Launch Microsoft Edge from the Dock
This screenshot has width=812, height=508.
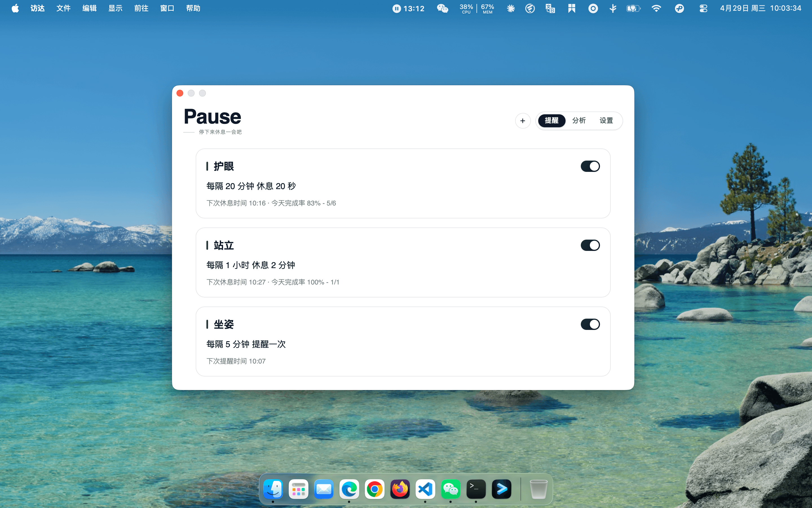coord(349,489)
